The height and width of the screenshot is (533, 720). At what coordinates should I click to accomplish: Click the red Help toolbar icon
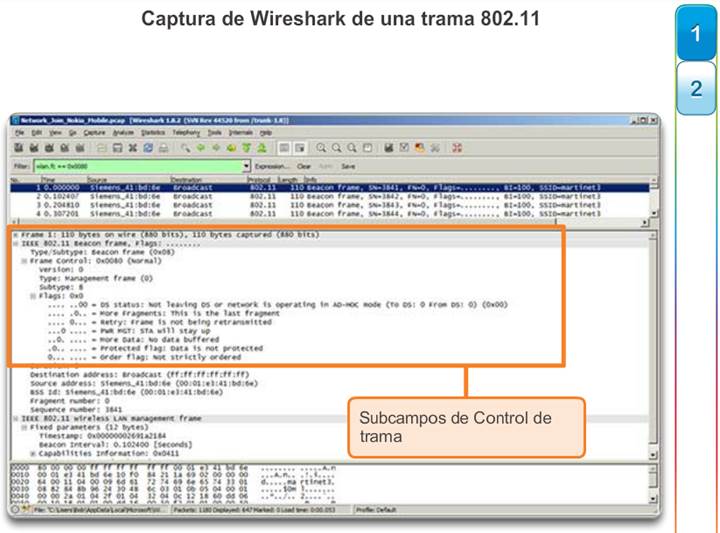[457, 148]
